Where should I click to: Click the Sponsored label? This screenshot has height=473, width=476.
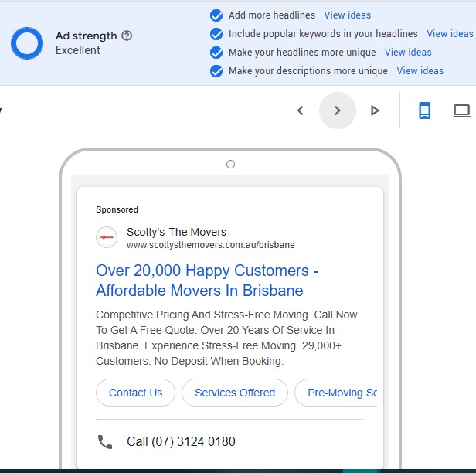[x=117, y=209]
